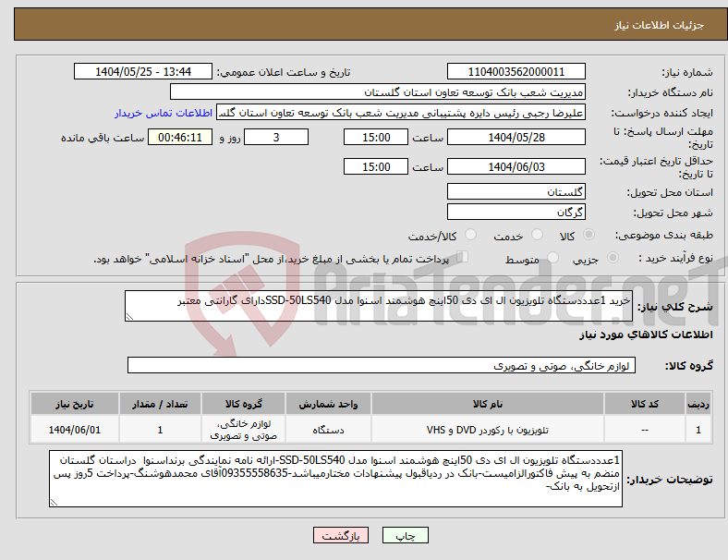Click the توضیحات خریدار text area
728x560 pixels.
click(335, 479)
